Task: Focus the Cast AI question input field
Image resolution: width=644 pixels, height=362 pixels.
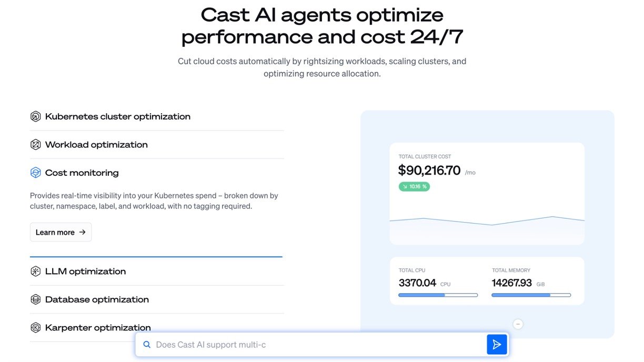Action: click(316, 345)
